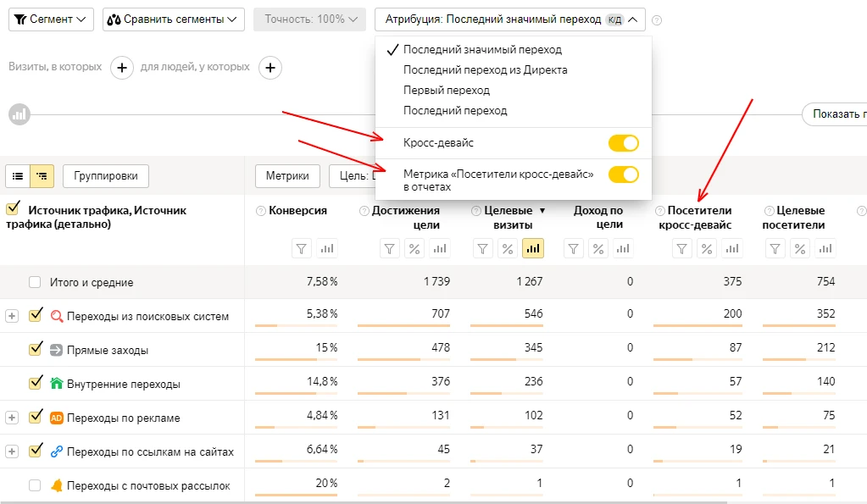This screenshot has height=504, width=867.
Task: Toggle the Кросс-девайс switch
Action: 623,143
